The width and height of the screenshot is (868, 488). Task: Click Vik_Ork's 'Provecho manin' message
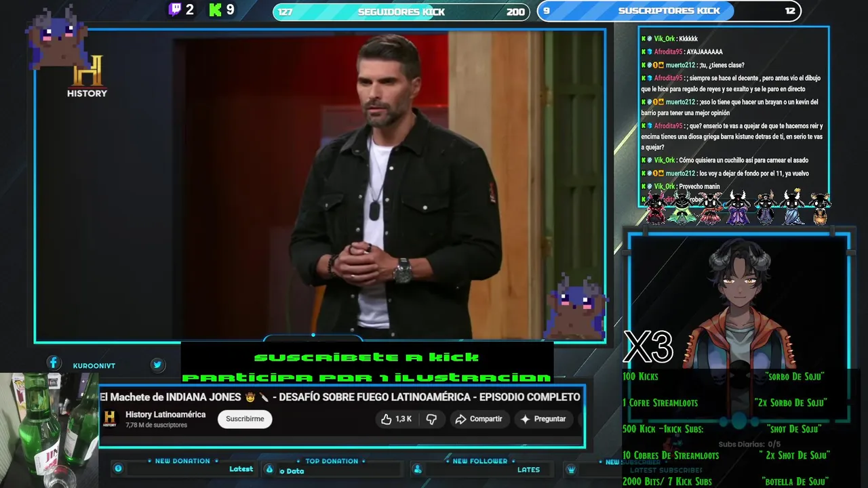point(680,186)
